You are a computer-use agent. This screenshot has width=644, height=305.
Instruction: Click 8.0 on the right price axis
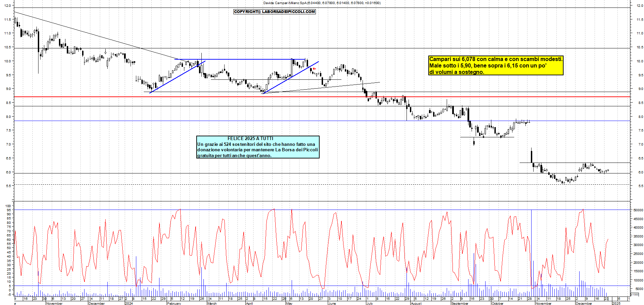[641, 117]
